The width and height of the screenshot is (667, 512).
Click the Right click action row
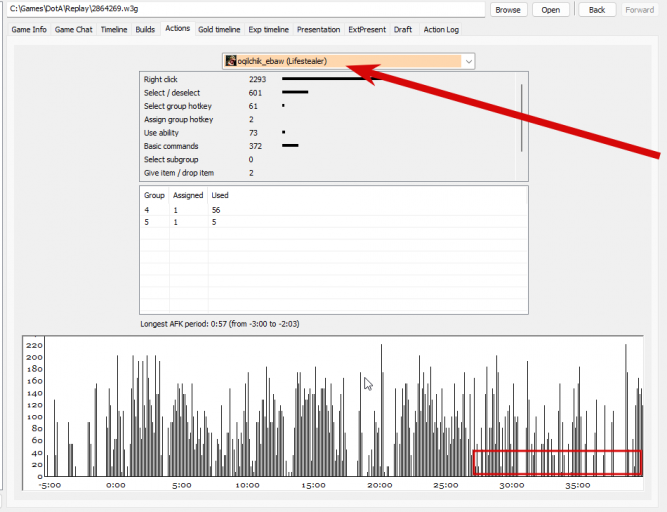click(328, 79)
